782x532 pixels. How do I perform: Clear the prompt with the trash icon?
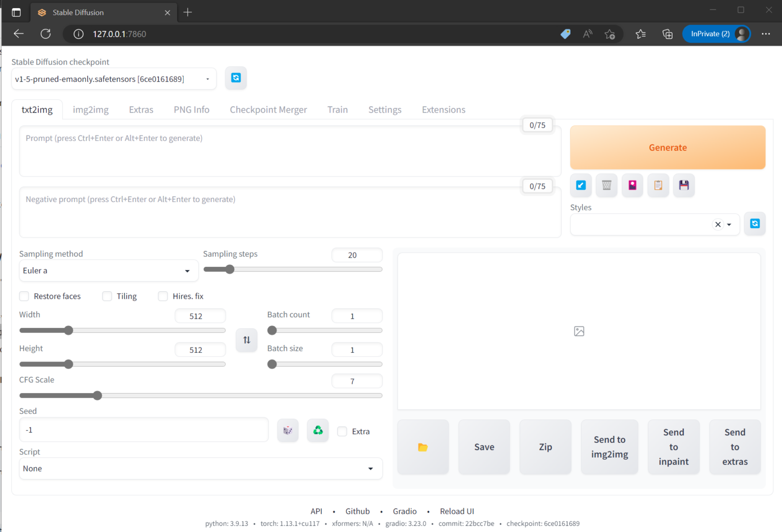click(606, 185)
